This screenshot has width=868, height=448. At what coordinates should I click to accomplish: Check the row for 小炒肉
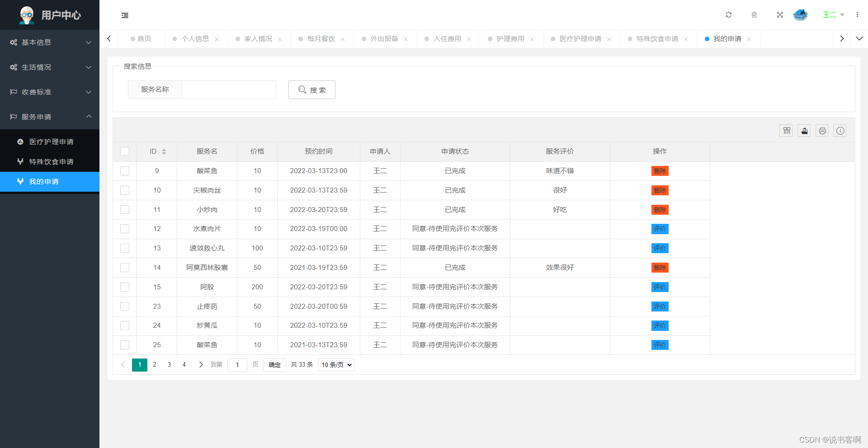125,210
